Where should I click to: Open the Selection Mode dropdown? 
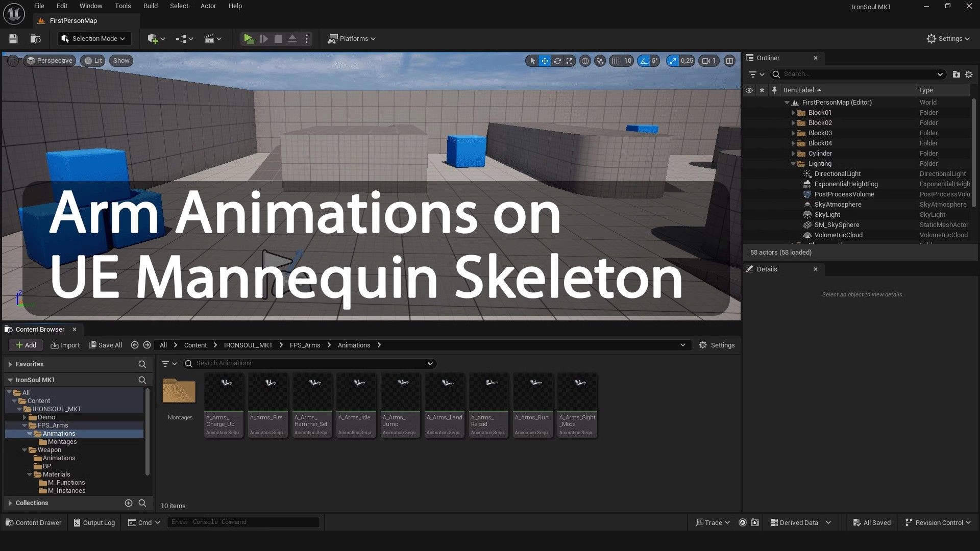(94, 39)
